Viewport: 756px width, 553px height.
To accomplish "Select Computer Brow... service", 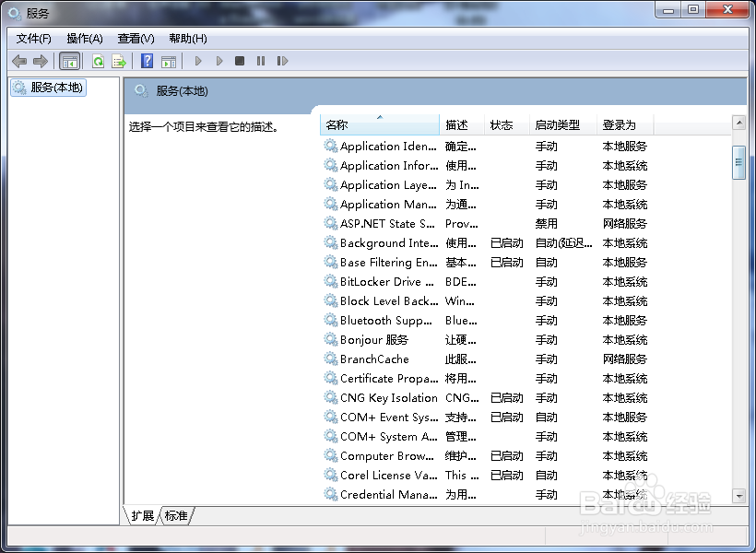I will pyautogui.click(x=486, y=455).
